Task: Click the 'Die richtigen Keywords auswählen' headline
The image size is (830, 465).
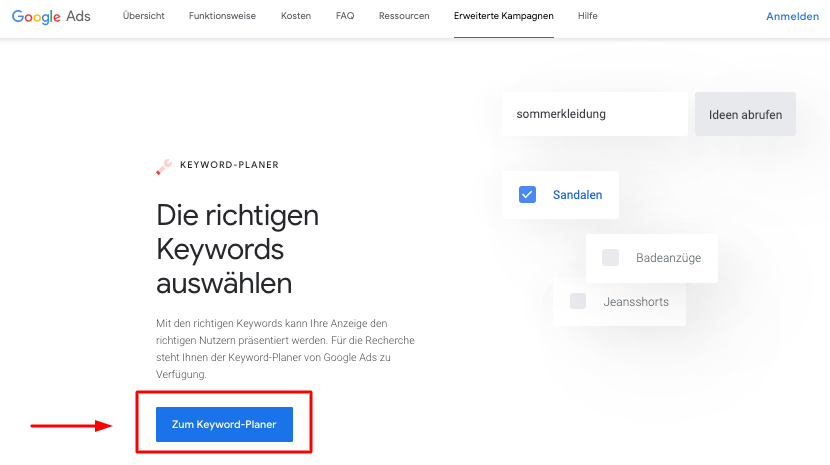Action: 238,249
